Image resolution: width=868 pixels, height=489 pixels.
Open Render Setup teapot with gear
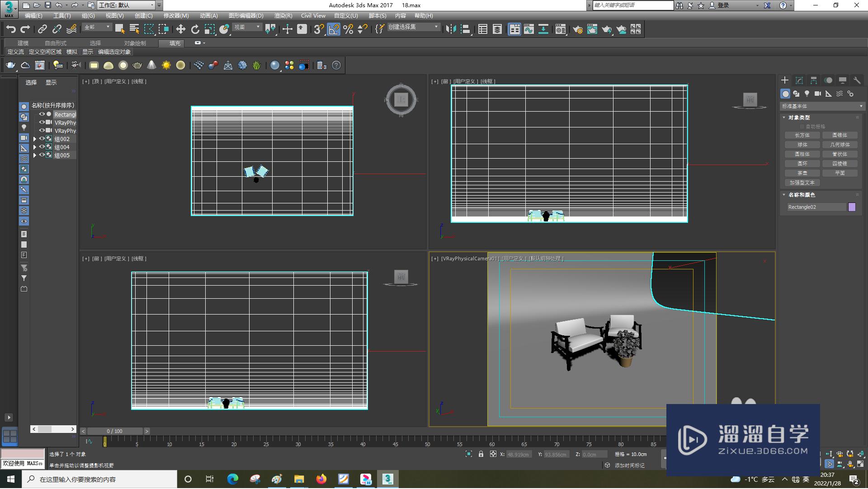[x=577, y=29]
